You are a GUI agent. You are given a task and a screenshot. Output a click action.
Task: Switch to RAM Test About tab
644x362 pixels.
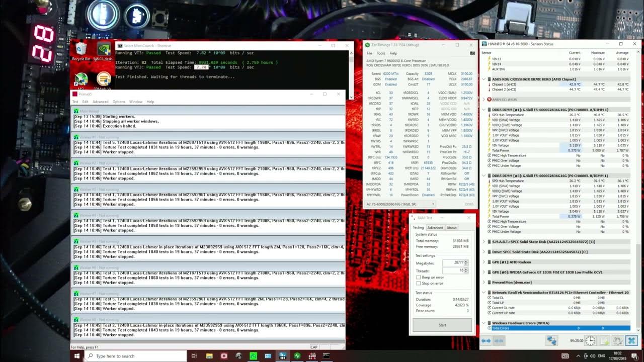click(452, 227)
